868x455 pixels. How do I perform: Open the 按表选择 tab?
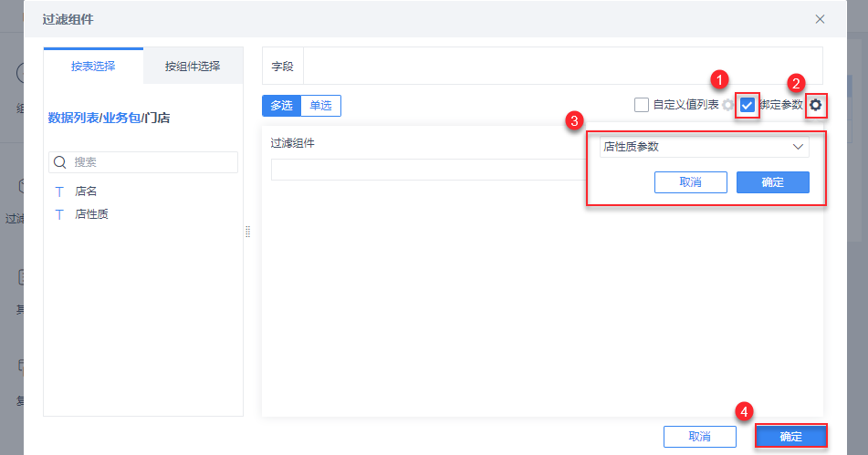(93, 67)
